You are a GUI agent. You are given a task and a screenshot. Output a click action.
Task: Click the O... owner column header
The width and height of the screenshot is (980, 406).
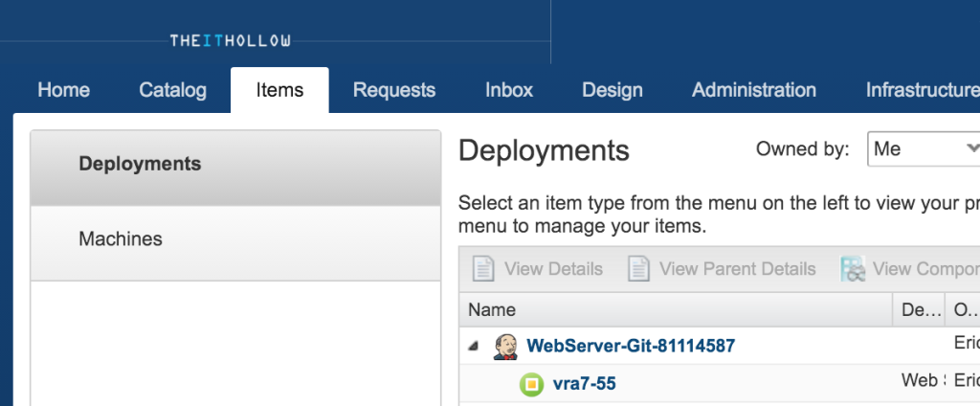[963, 309]
